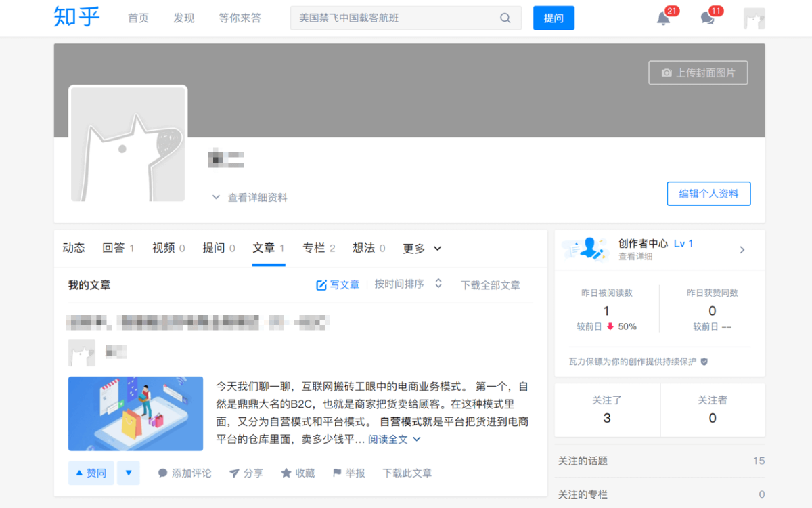Screen dimensions: 812x508
Task: Toggle 赞同 upvote on the article
Action: tap(90, 473)
